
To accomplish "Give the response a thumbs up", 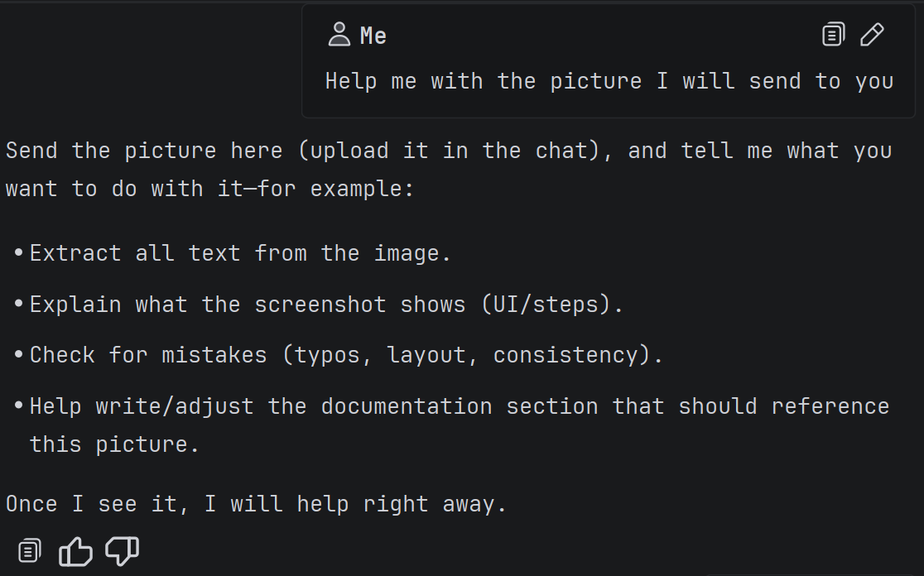I will (x=75, y=551).
